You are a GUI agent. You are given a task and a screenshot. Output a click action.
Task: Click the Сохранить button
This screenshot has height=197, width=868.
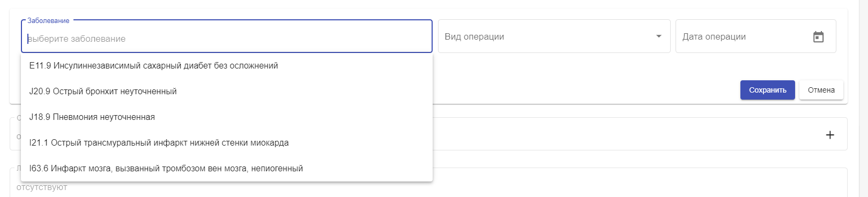point(767,90)
